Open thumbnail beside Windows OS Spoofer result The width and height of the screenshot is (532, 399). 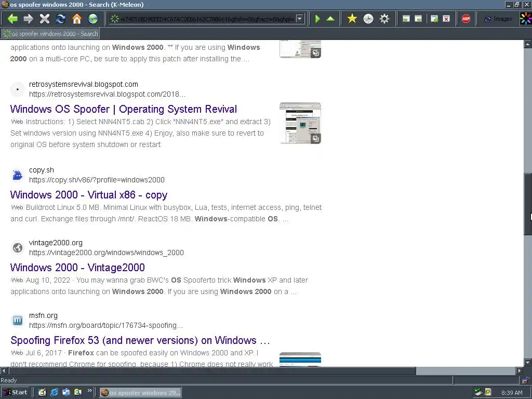[300, 123]
